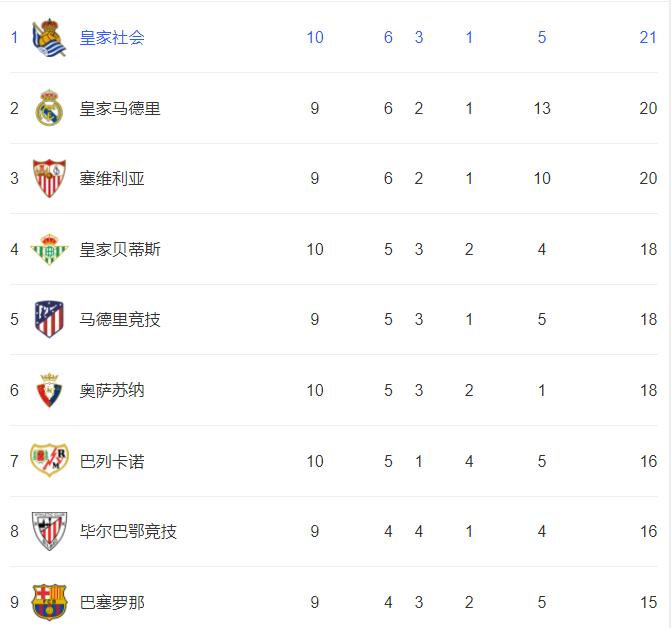Screen dimensions: 671x628
Task: Click the Athletic Bilbao club crest
Action: click(49, 531)
